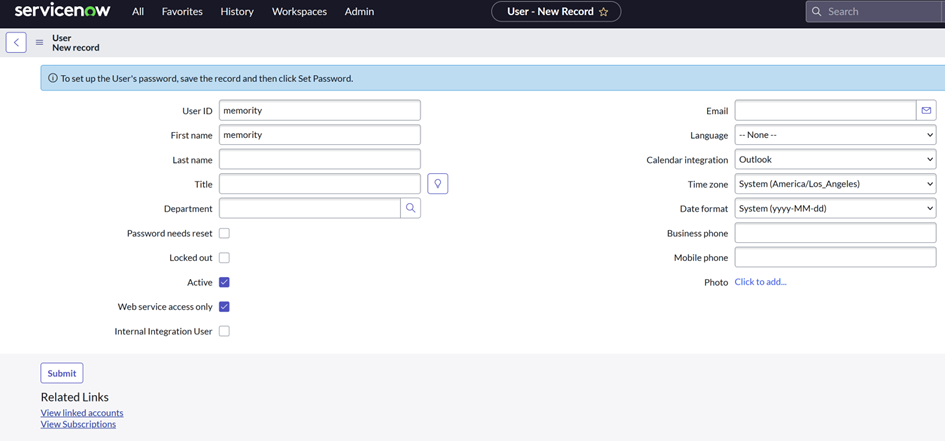The image size is (945, 441).
Task: Click the search magnifier icon in header
Action: pos(817,12)
